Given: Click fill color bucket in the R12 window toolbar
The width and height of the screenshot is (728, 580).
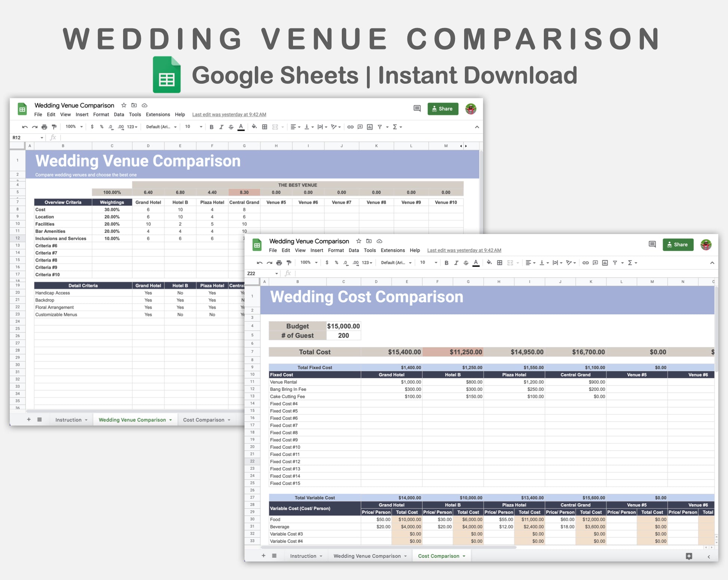Looking at the screenshot, I should coord(254,127).
